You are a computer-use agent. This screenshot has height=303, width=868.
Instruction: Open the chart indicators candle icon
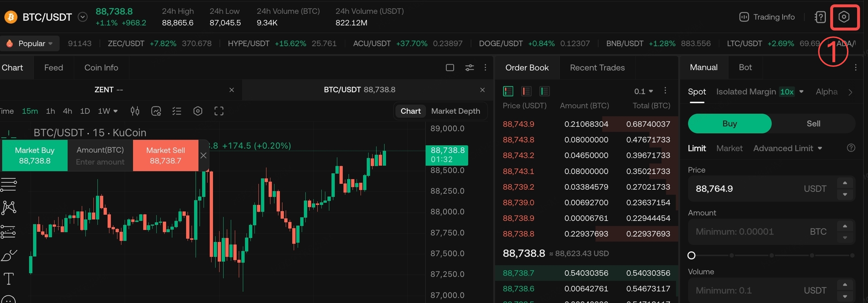click(135, 111)
